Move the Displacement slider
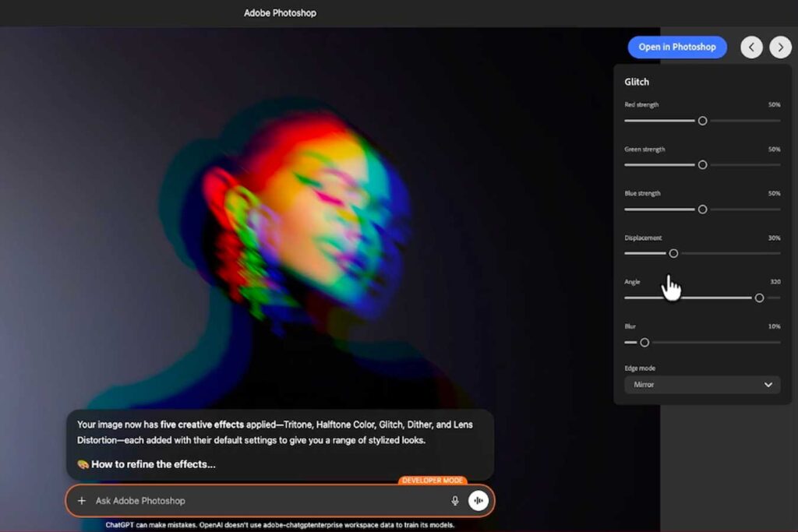The width and height of the screenshot is (798, 532). [x=674, y=254]
